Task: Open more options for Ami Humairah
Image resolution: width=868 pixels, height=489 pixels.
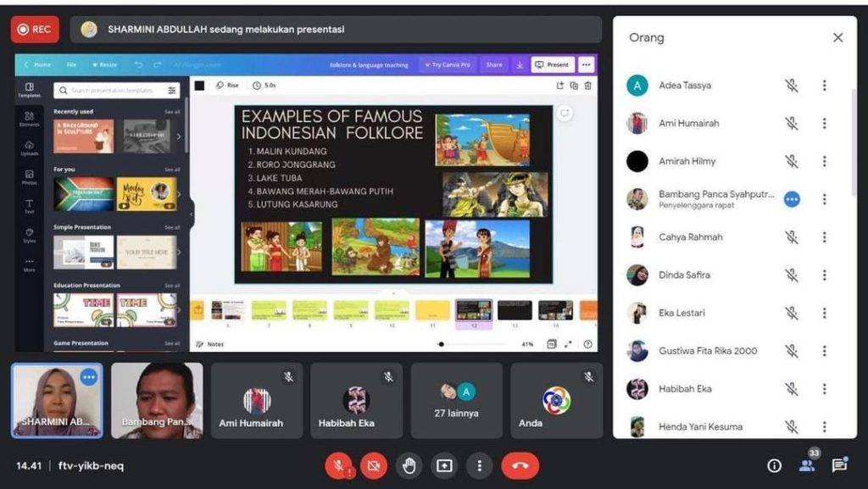Action: [x=824, y=124]
